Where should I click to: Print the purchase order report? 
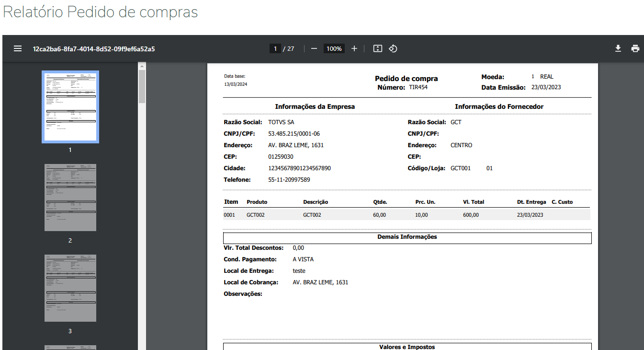(635, 48)
